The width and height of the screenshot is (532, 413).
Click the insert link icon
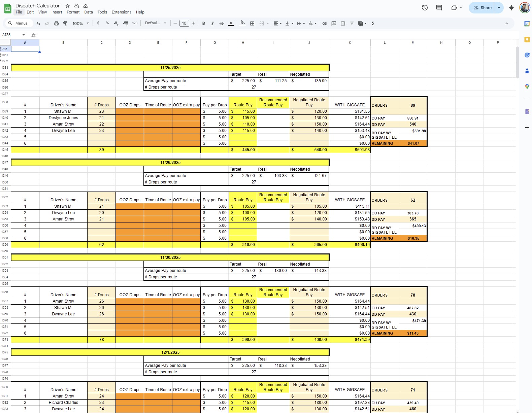[x=325, y=24]
